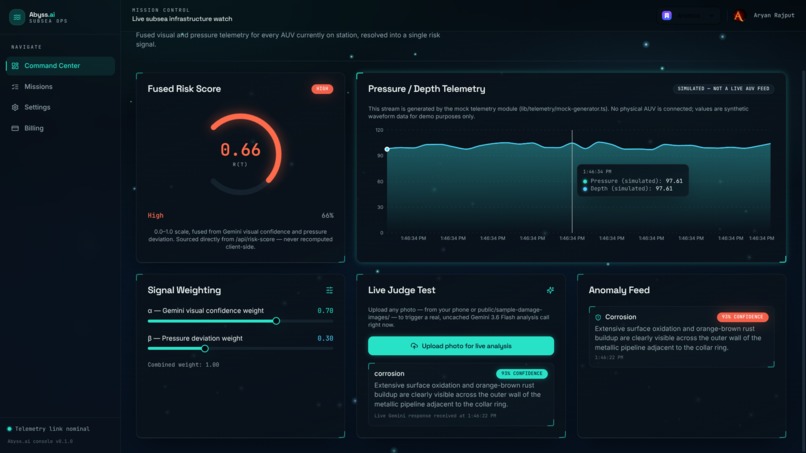Click the 93% confidence badge in Live Judge Test

point(522,374)
